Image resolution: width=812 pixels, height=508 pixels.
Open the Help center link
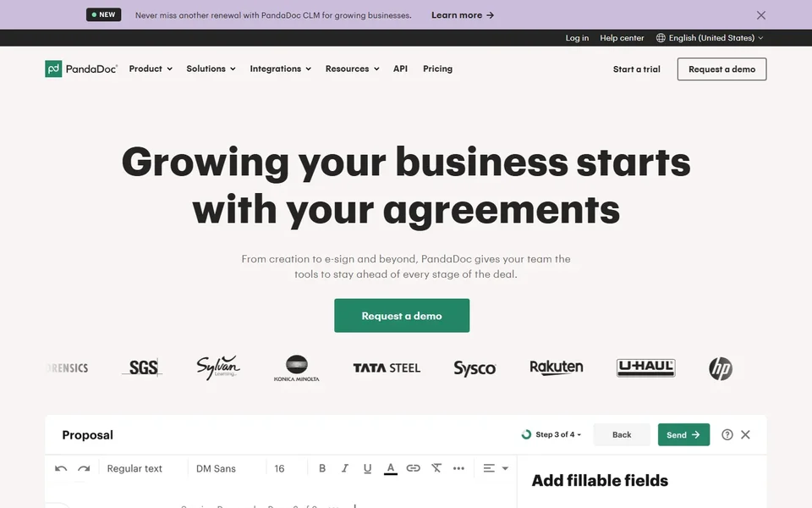(x=622, y=38)
